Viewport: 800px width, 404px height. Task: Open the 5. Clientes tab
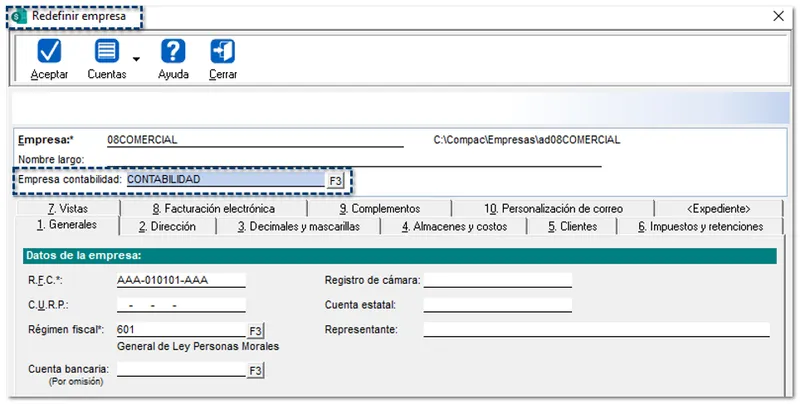tap(572, 226)
